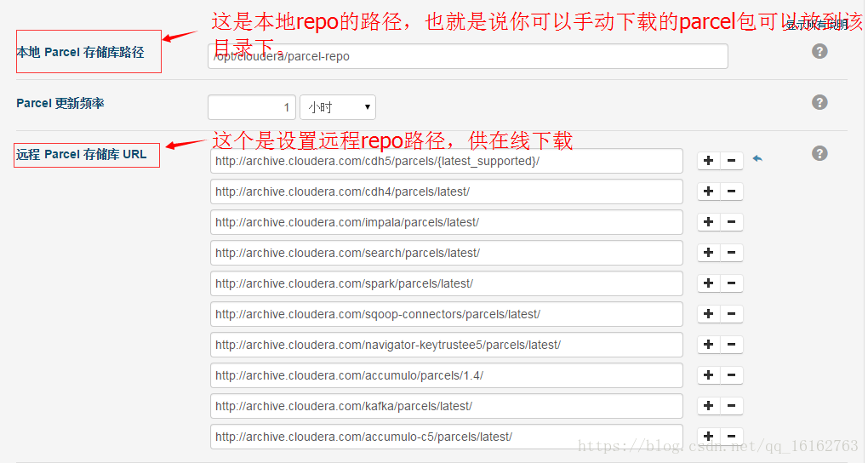Show help for remote Parcel repository URL

[x=819, y=153]
